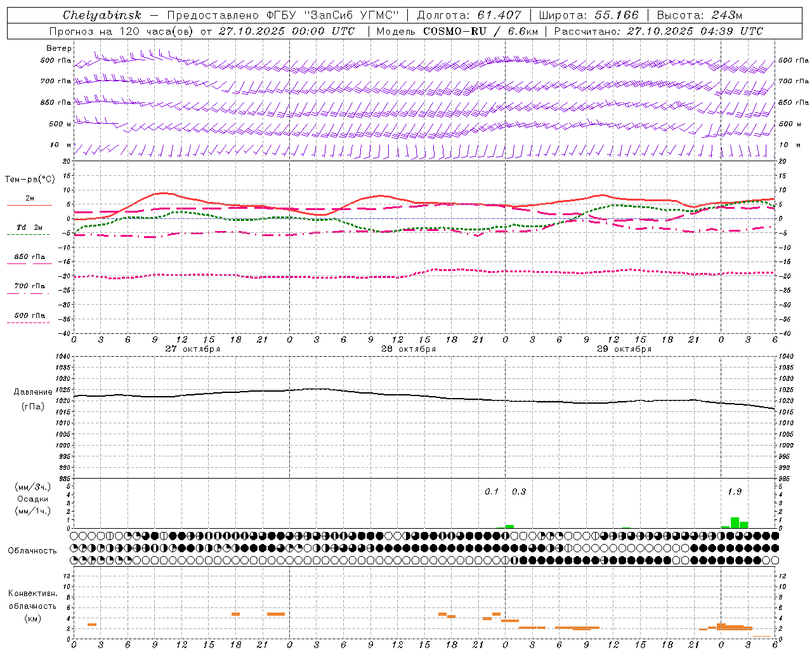Click the "0.1" precipitation total value
This screenshot has width=812, height=650.
[492, 492]
